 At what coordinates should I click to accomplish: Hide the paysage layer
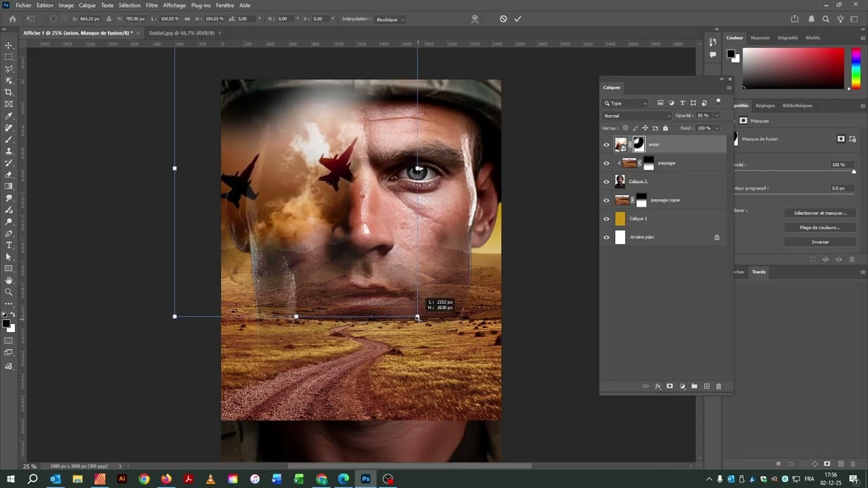click(x=606, y=163)
